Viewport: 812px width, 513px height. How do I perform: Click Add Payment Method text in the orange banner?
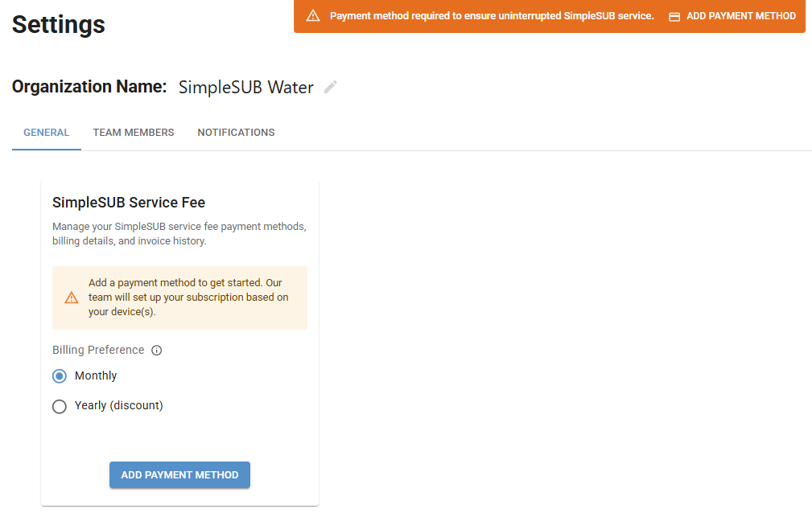740,16
